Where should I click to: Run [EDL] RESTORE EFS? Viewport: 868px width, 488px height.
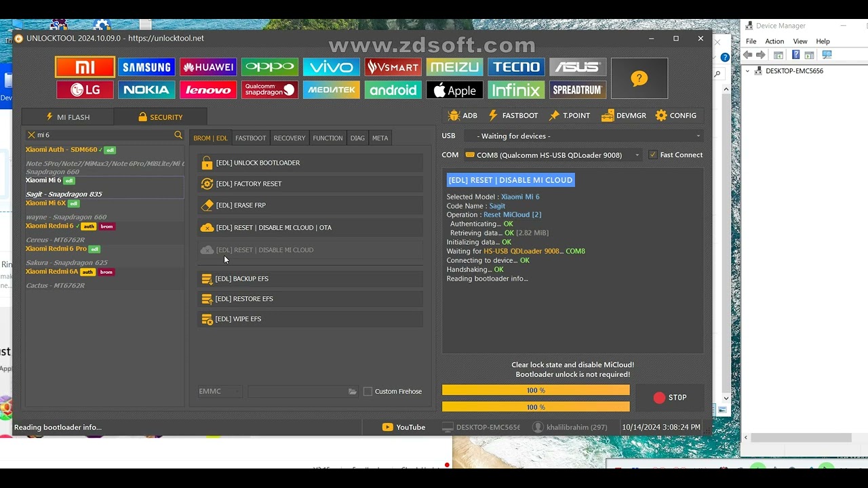tap(310, 299)
